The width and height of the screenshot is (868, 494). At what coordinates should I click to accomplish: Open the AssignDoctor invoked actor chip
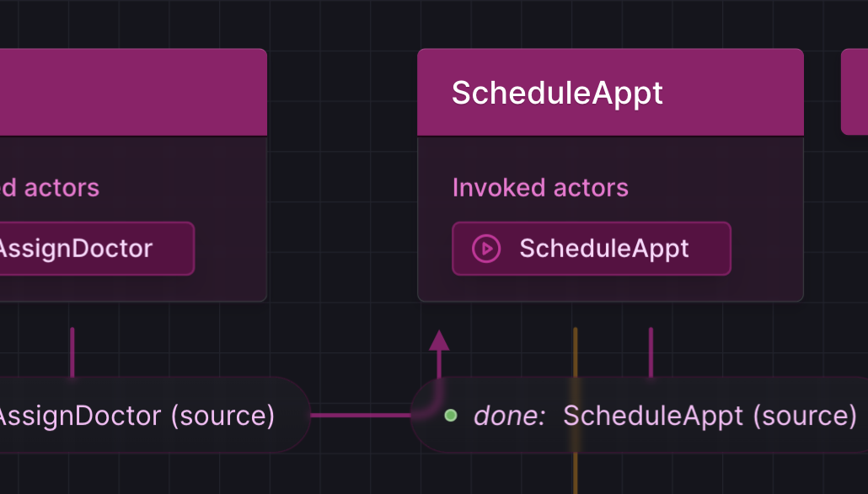pos(93,249)
